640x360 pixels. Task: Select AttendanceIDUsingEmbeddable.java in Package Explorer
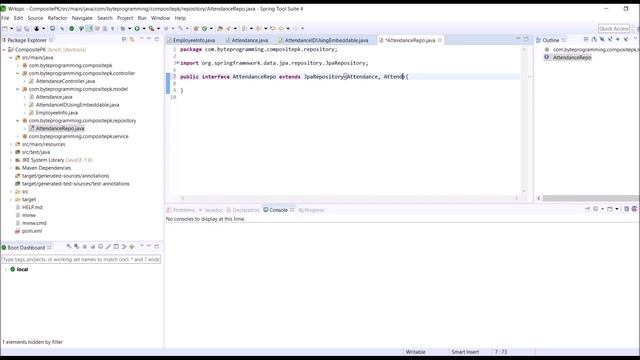click(x=78, y=105)
